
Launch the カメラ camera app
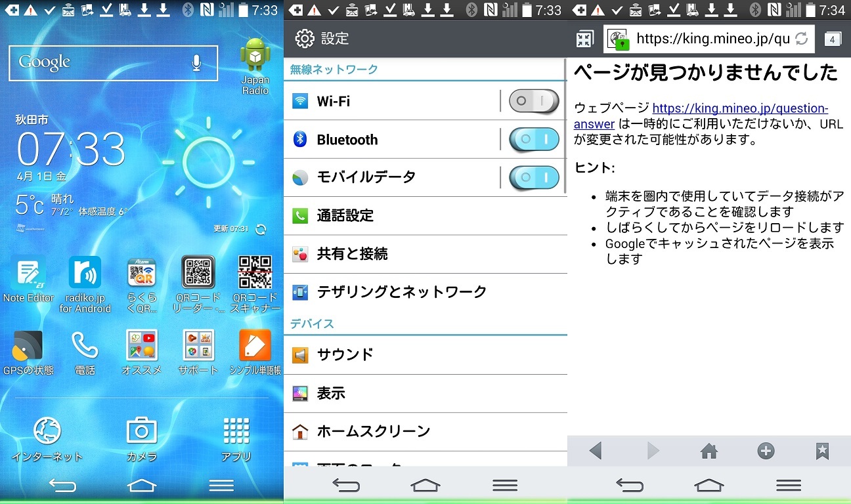pos(142,439)
